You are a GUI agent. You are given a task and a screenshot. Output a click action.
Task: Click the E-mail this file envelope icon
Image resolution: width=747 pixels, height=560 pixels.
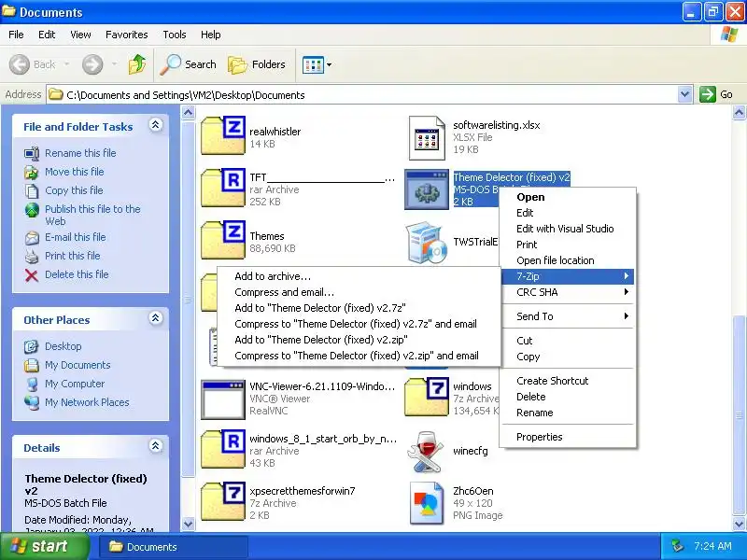point(32,238)
